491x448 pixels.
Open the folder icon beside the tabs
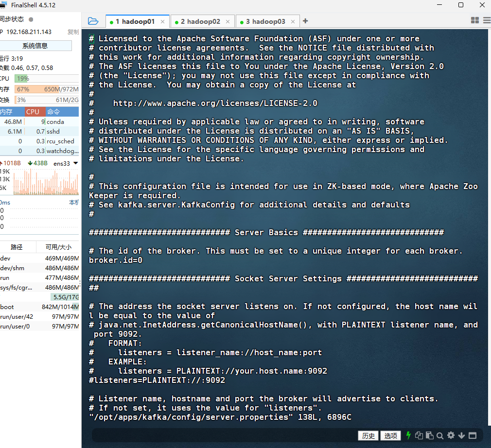click(93, 21)
